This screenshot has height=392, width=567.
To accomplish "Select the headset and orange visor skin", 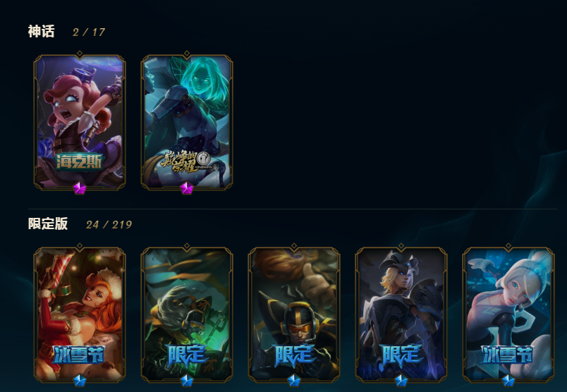I will 293,314.
